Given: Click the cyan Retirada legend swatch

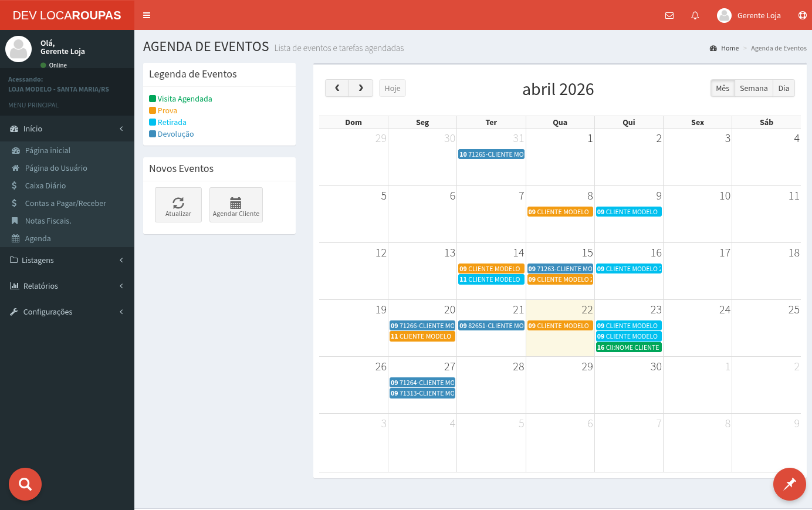Looking at the screenshot, I should click(x=153, y=122).
